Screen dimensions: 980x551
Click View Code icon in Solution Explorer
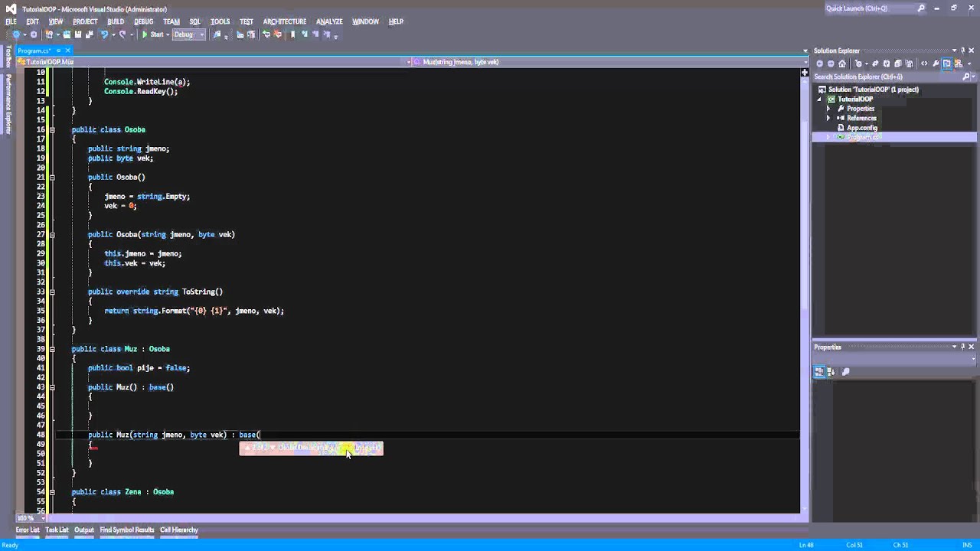click(x=924, y=64)
